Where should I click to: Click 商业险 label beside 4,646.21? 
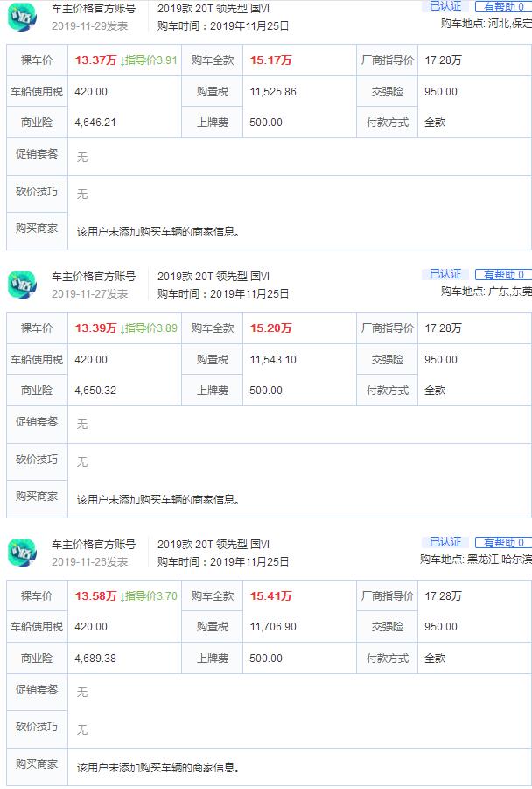pos(37,123)
